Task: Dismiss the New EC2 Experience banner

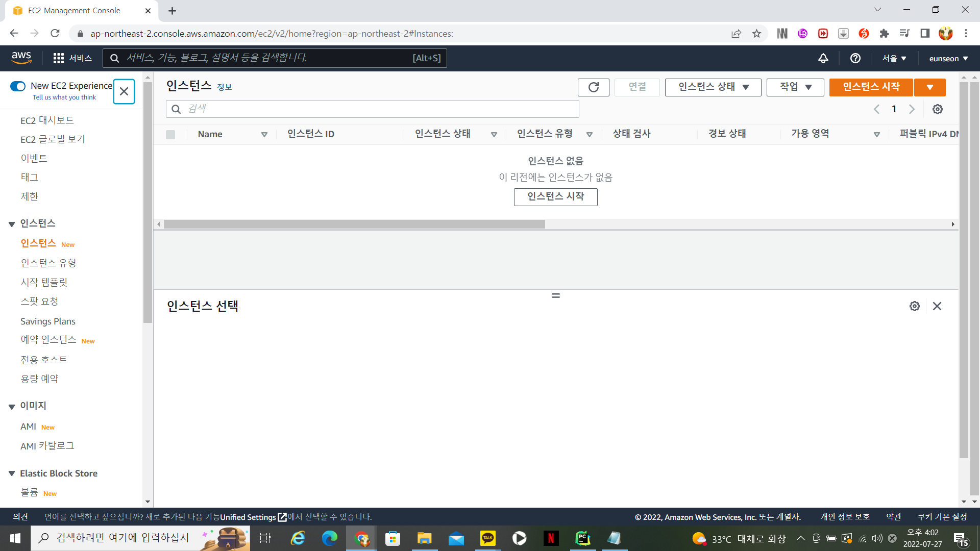Action: click(124, 91)
